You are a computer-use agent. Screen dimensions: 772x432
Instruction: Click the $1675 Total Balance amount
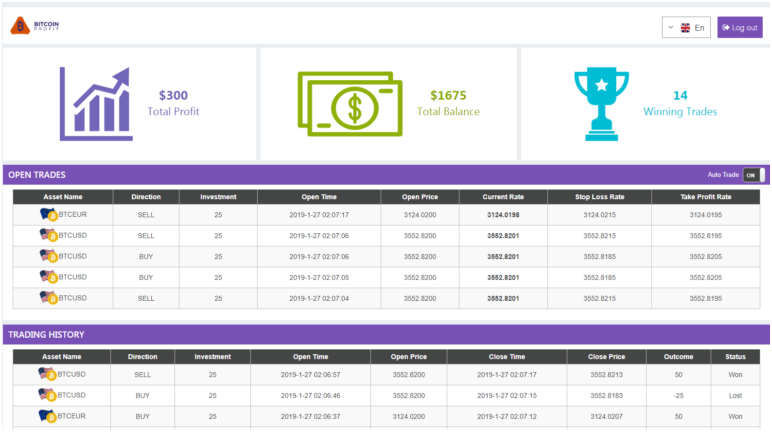click(448, 96)
